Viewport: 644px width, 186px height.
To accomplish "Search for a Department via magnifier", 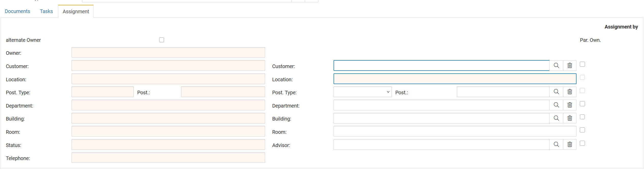I will pyautogui.click(x=556, y=105).
